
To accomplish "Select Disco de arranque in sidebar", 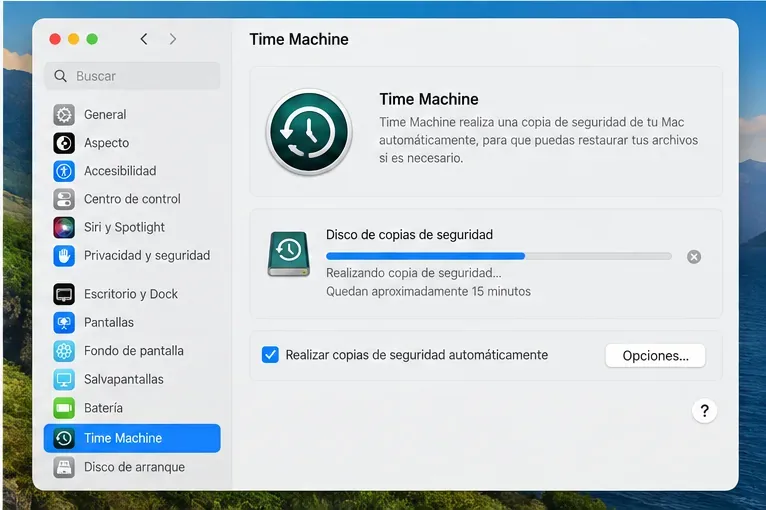I will coord(134,467).
